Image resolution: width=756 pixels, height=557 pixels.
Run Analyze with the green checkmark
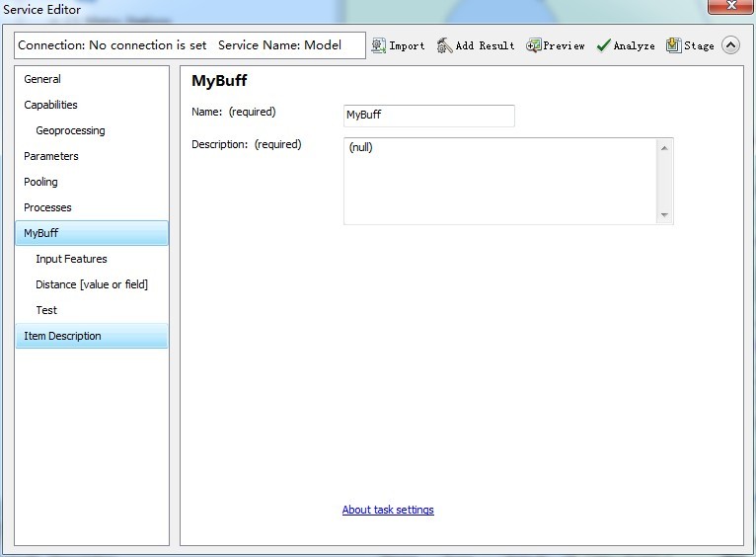(603, 45)
